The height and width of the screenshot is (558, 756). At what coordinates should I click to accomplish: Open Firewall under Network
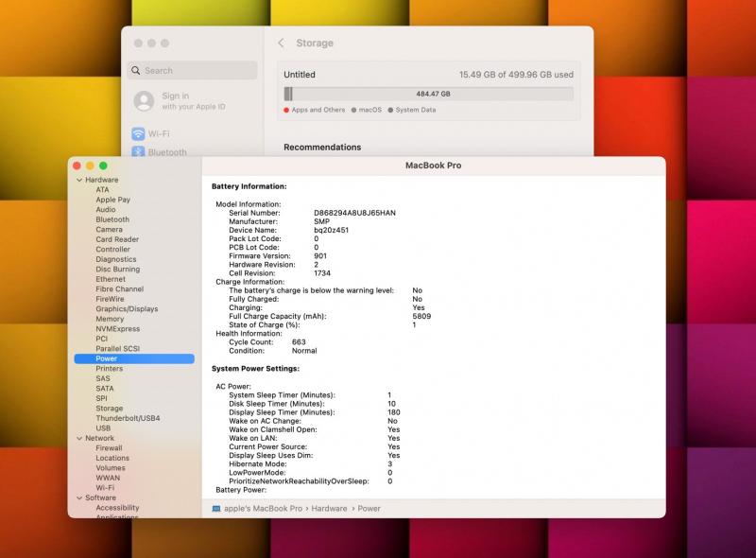[109, 448]
